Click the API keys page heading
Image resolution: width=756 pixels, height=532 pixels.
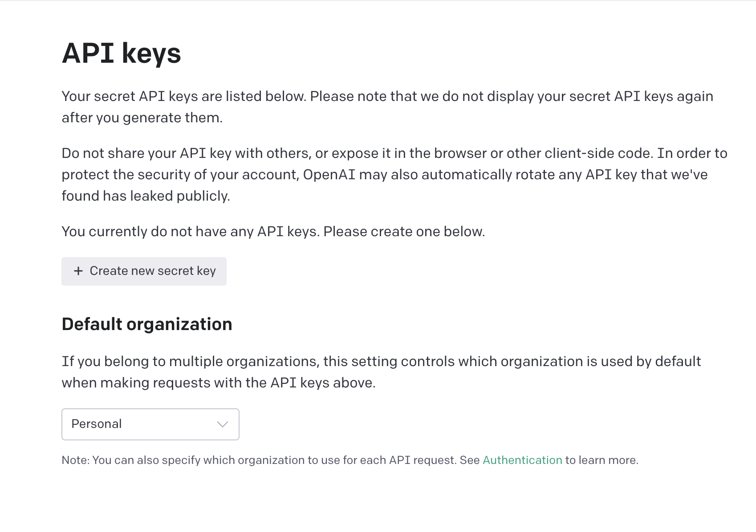pos(121,53)
